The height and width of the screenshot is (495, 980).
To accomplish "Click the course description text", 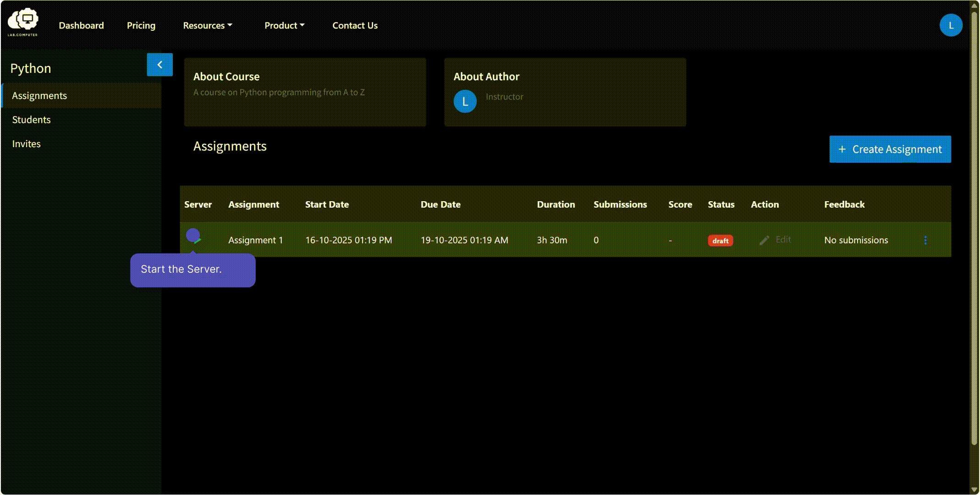I will click(x=279, y=92).
